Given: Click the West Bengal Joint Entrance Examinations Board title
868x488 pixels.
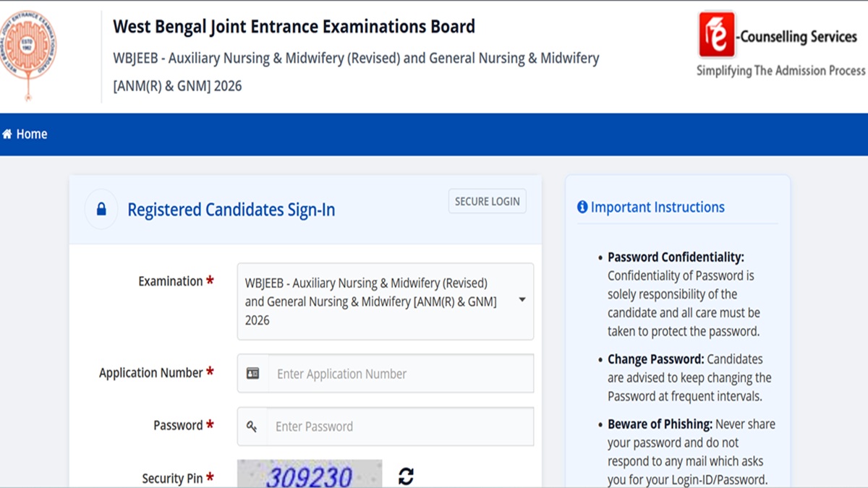Looking at the screenshot, I should (x=294, y=27).
